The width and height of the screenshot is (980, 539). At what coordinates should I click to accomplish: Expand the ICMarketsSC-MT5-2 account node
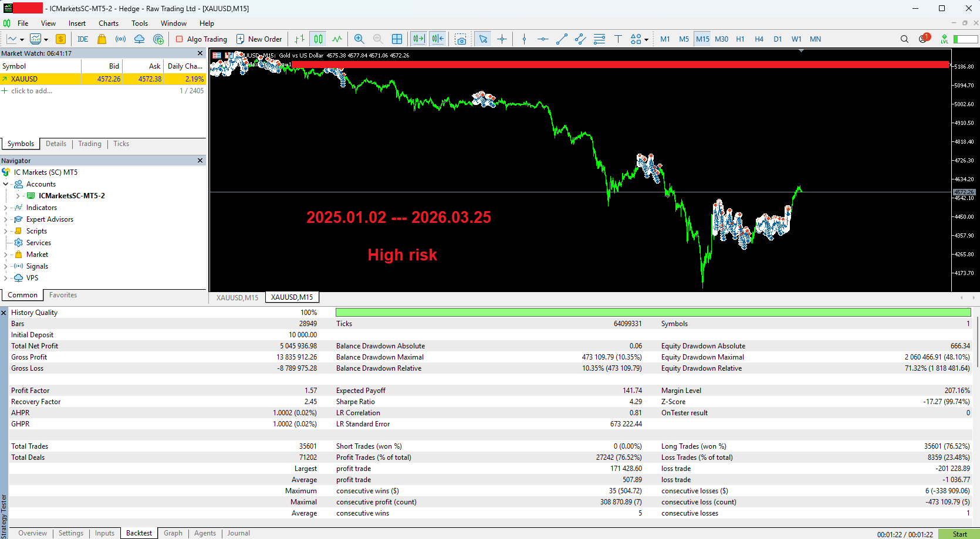click(x=18, y=196)
